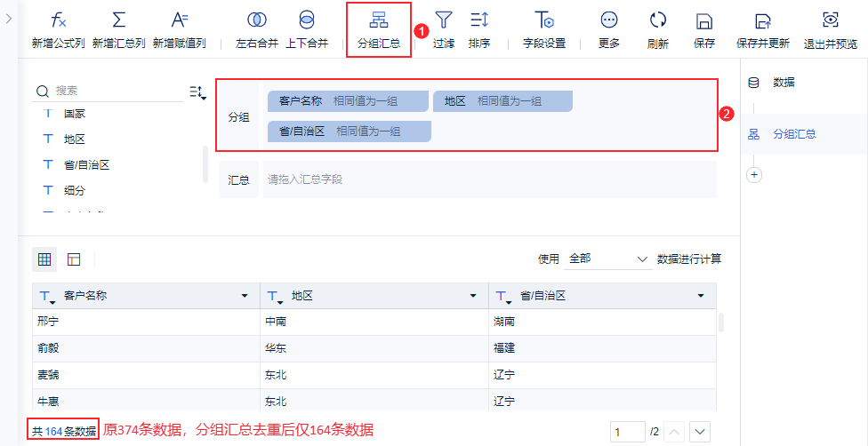Click Save and update (保存并更新)
Screen dimensions: 868x446
coord(763,30)
